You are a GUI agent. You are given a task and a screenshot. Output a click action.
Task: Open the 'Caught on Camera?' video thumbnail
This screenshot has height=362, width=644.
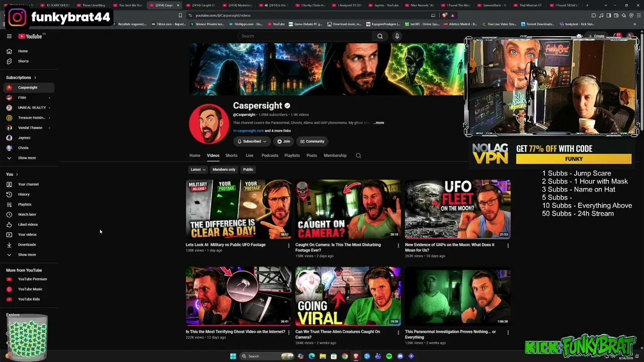tap(348, 209)
